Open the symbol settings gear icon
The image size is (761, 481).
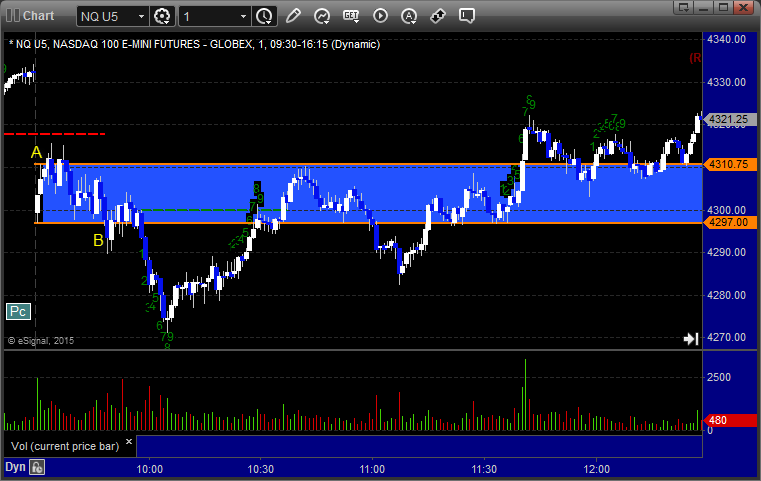162,16
